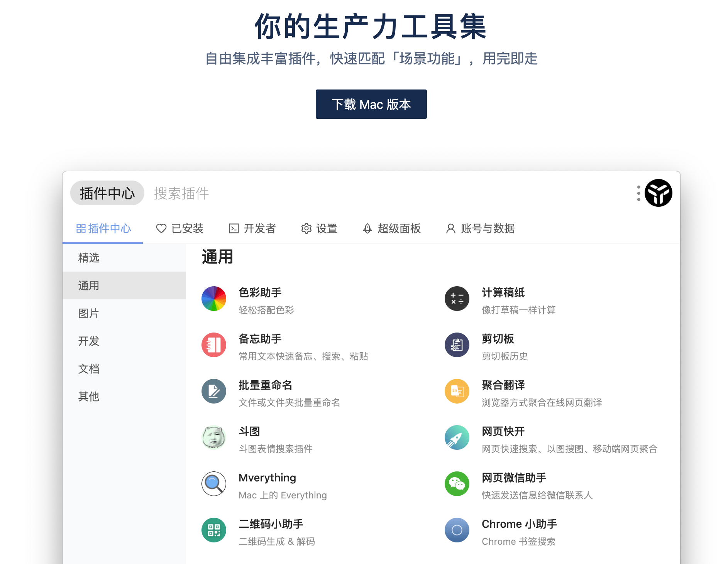Open the 聚合翻译 translation icon
The height and width of the screenshot is (564, 728).
tap(457, 391)
